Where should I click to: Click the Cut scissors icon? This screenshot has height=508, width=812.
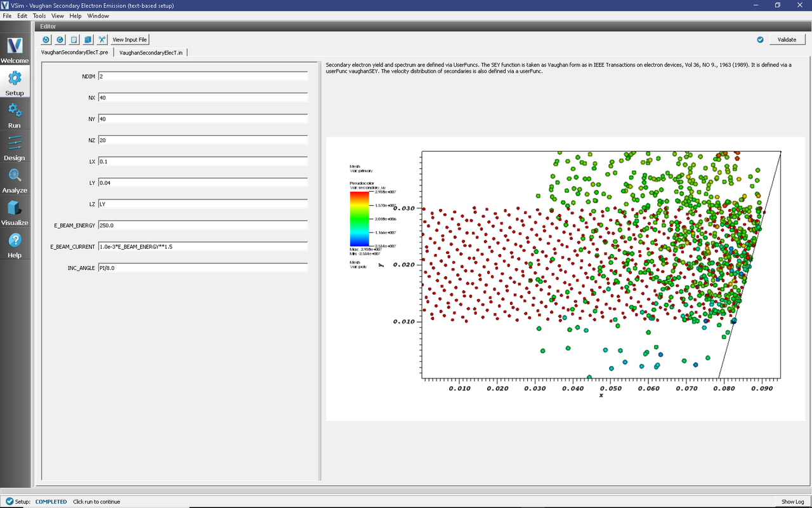click(x=102, y=39)
